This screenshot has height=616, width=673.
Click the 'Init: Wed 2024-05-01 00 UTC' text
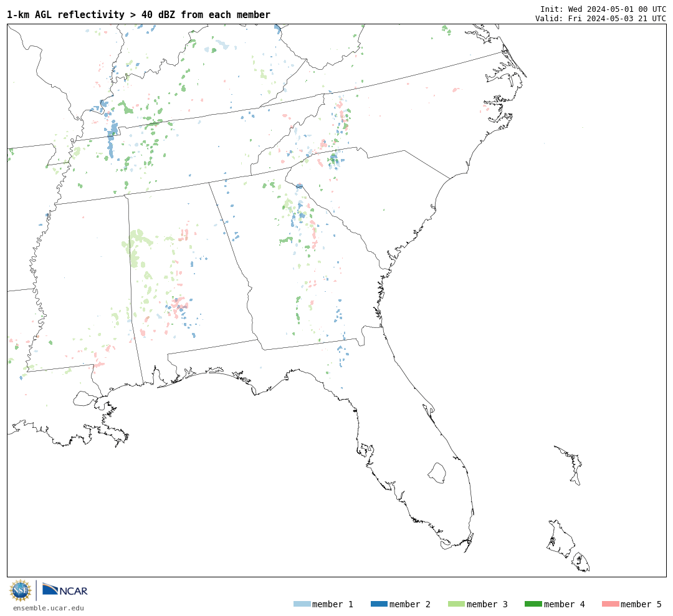pos(603,9)
